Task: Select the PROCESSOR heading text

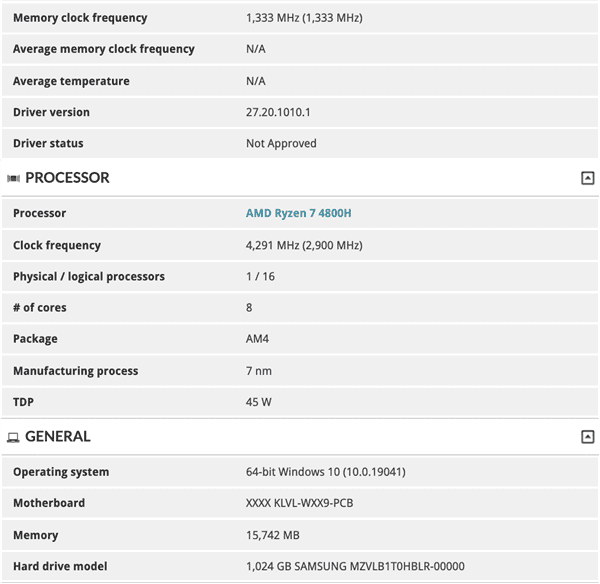Action: coord(67,178)
